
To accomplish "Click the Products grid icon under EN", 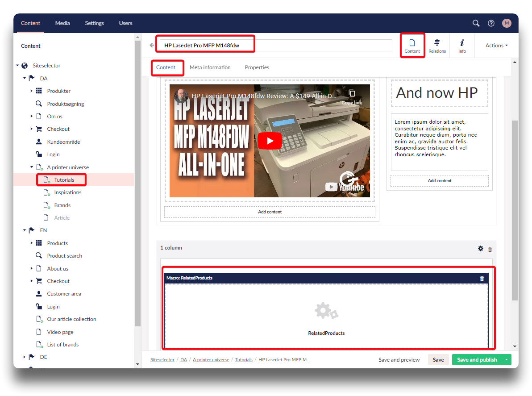I will tap(39, 243).
